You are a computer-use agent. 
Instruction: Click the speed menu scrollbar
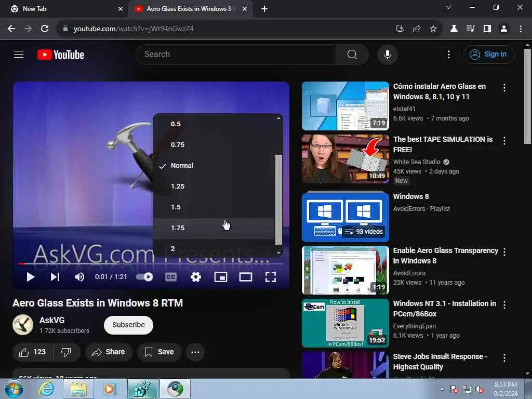[278, 199]
